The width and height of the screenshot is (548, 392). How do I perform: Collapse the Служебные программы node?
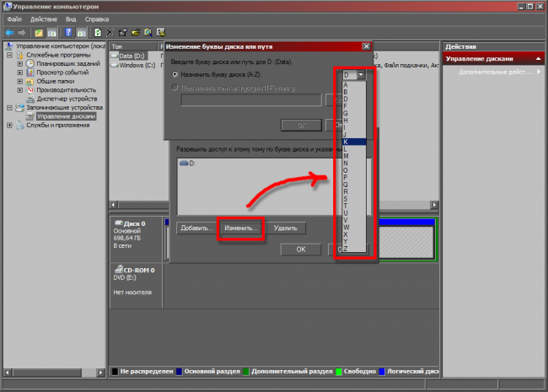(9, 54)
